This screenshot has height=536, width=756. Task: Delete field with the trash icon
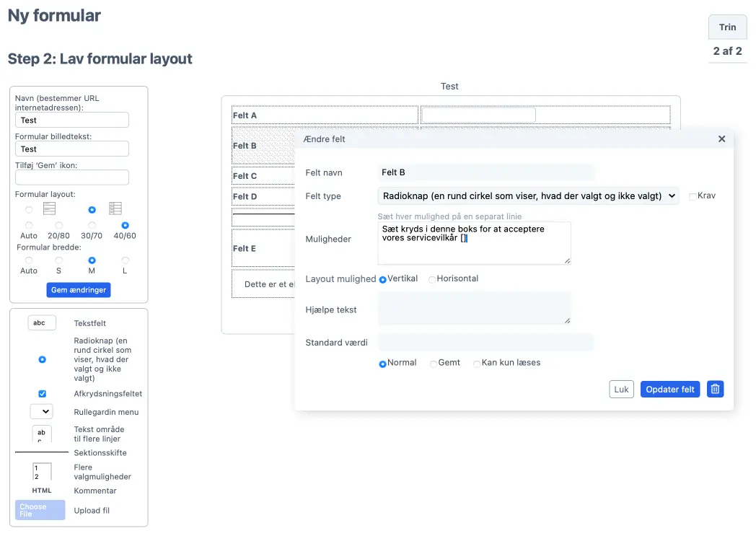coord(715,389)
